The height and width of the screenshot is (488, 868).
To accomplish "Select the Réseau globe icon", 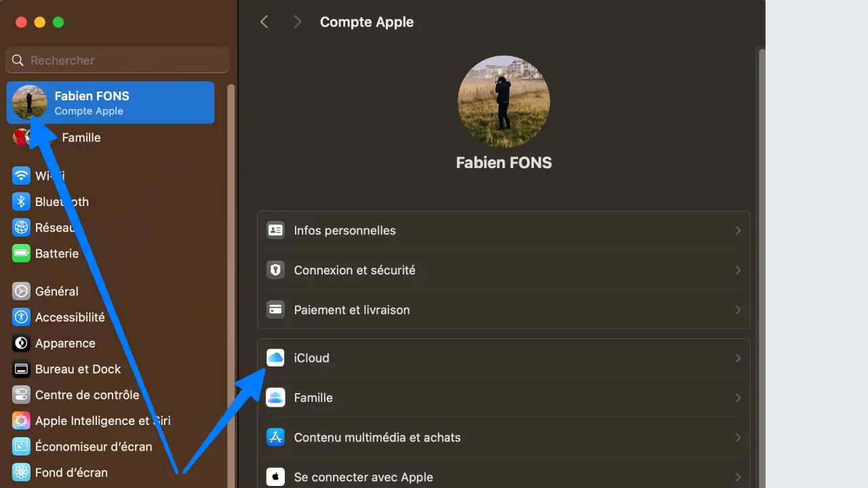I will point(22,228).
